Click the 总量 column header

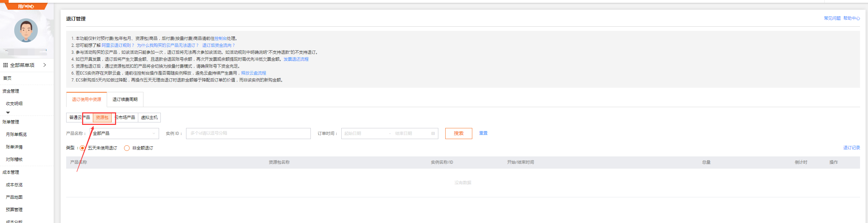[x=706, y=162]
